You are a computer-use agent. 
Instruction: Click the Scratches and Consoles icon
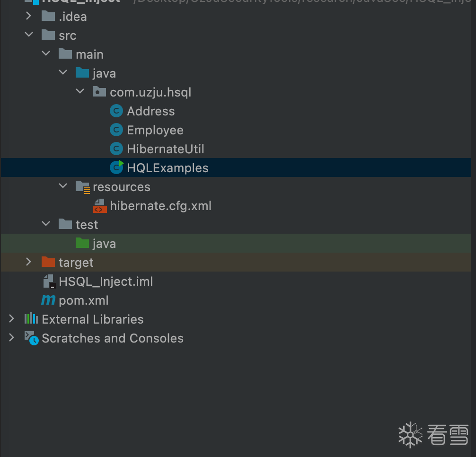click(x=31, y=338)
